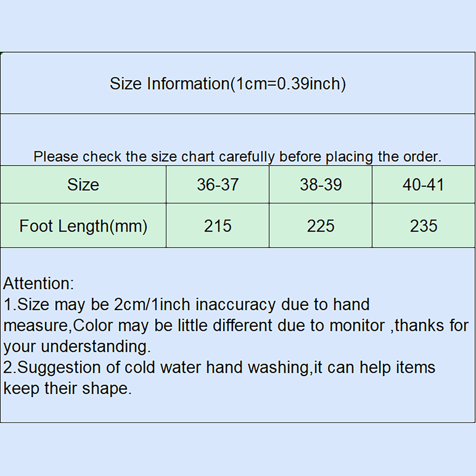Click the 1cm=0.39inch conversion note
This screenshot has height=476, width=476.
(288, 84)
